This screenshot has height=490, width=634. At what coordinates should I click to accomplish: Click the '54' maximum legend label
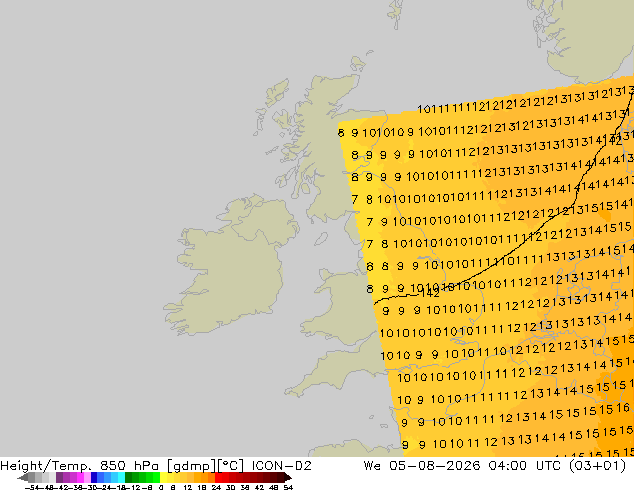pyautogui.click(x=288, y=487)
